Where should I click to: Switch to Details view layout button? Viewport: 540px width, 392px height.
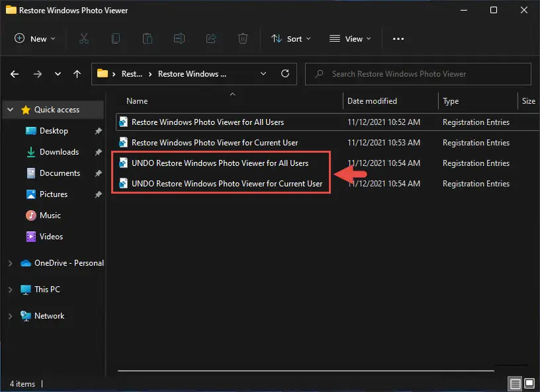pos(515,383)
